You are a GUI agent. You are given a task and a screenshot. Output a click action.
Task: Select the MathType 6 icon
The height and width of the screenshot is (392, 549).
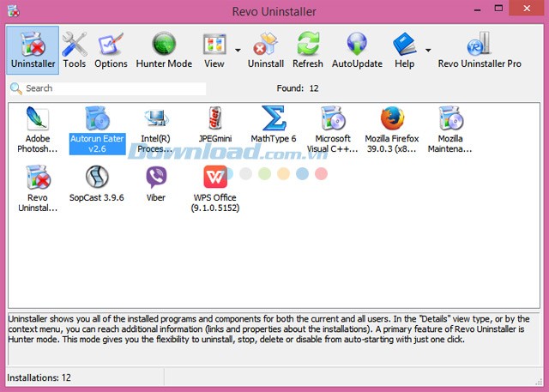[x=274, y=119]
